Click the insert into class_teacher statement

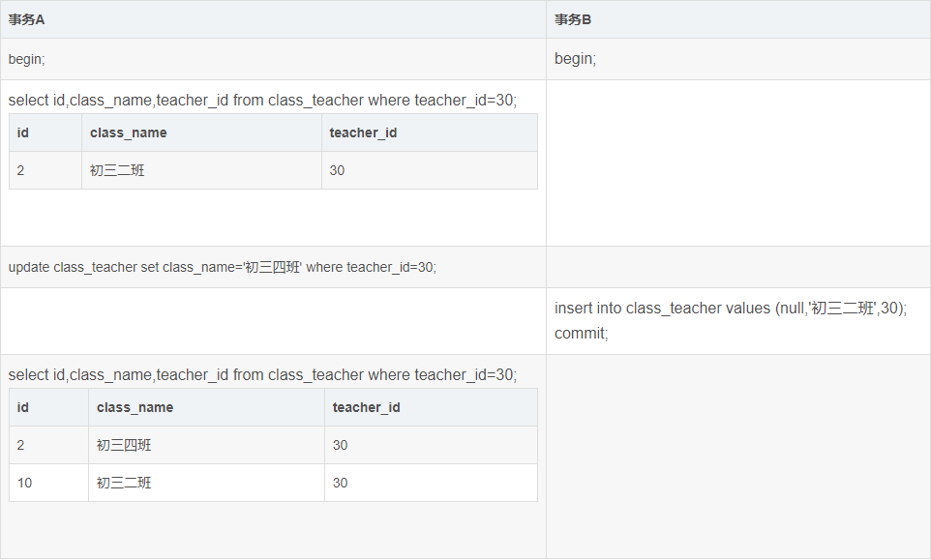click(731, 309)
